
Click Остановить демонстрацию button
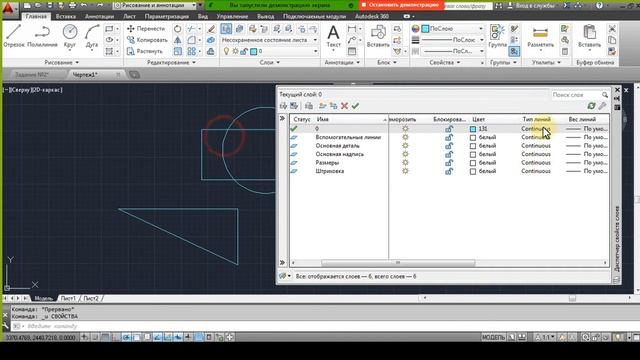point(400,5)
